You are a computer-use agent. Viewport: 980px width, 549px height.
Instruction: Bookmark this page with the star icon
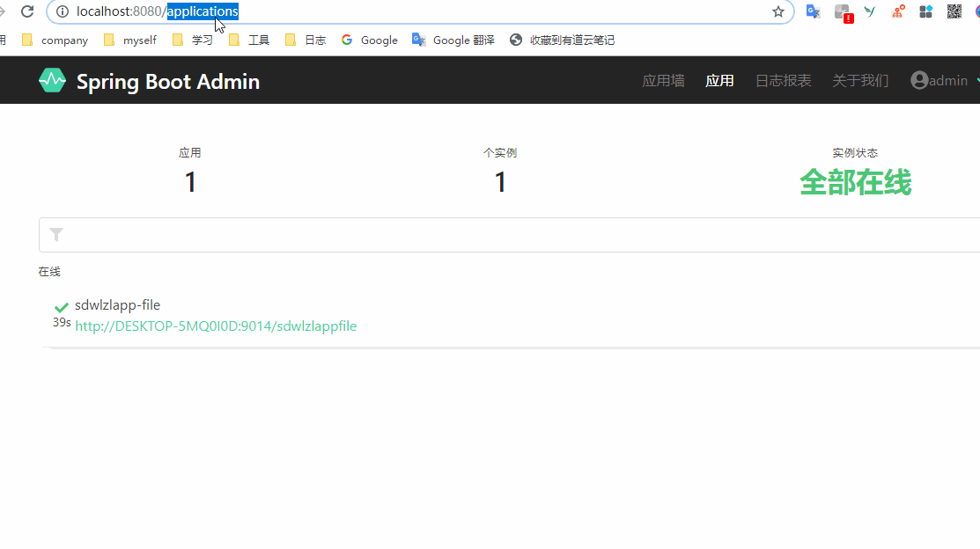778,11
